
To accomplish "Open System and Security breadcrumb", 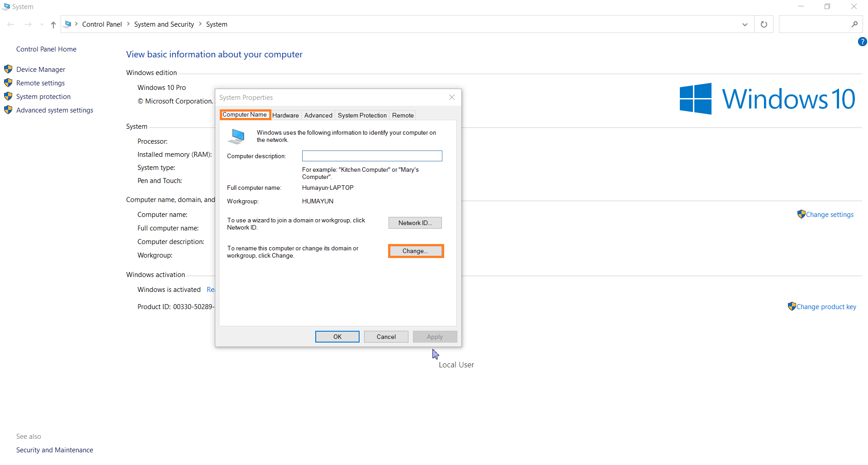I will click(x=164, y=24).
